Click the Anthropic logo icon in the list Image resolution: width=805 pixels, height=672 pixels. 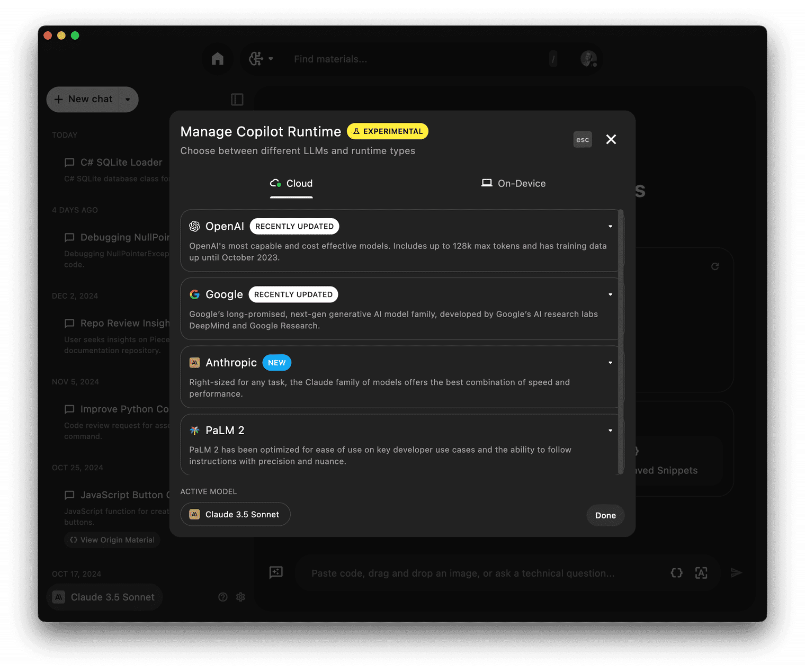click(194, 363)
